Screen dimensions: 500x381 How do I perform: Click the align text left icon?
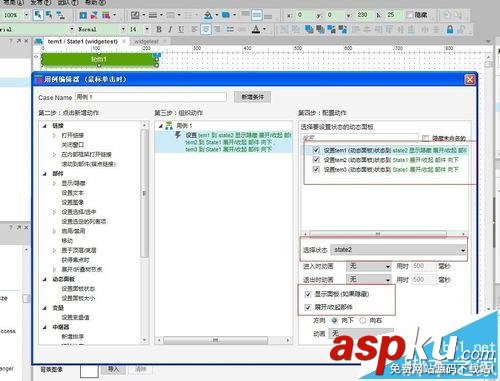click(x=195, y=29)
